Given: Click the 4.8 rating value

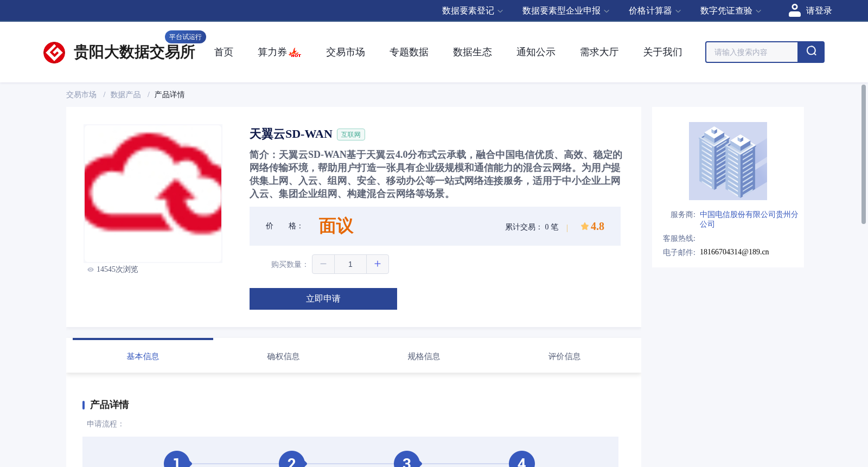Looking at the screenshot, I should coord(597,227).
